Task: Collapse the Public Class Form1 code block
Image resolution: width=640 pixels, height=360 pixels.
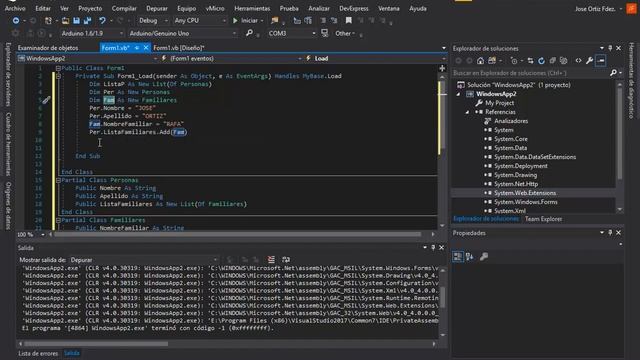Action: (x=58, y=68)
